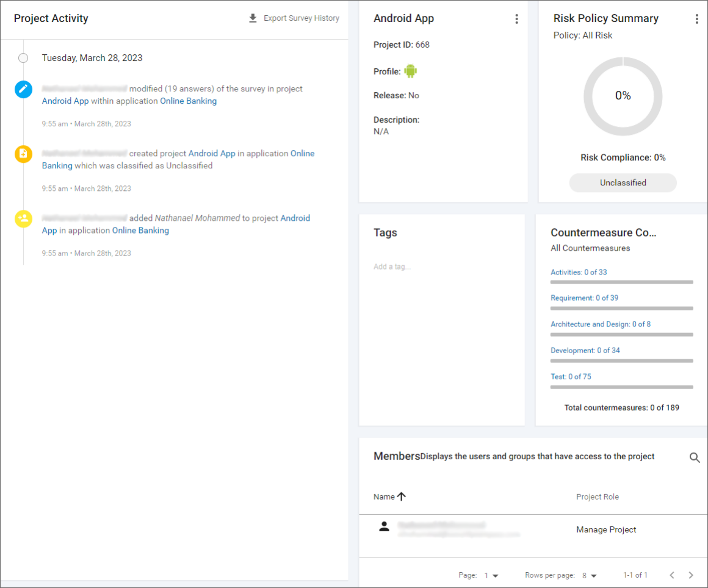
Task: Select the pencil edit icon in the activity timeline
Action: pos(23,89)
